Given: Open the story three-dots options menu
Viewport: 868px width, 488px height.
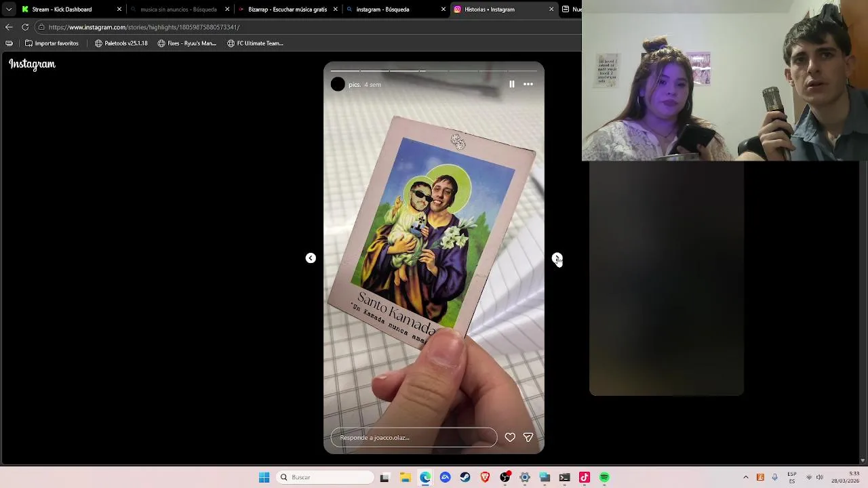Looking at the screenshot, I should coord(528,84).
